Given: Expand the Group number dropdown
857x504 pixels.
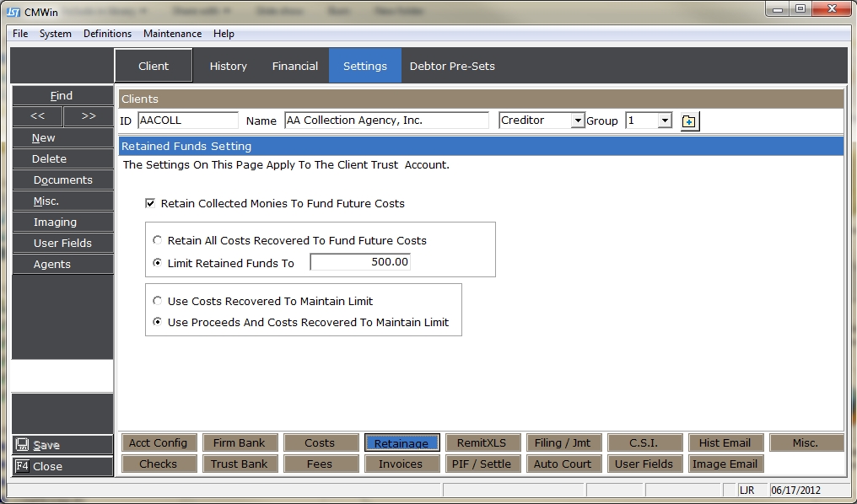Looking at the screenshot, I should tap(665, 121).
